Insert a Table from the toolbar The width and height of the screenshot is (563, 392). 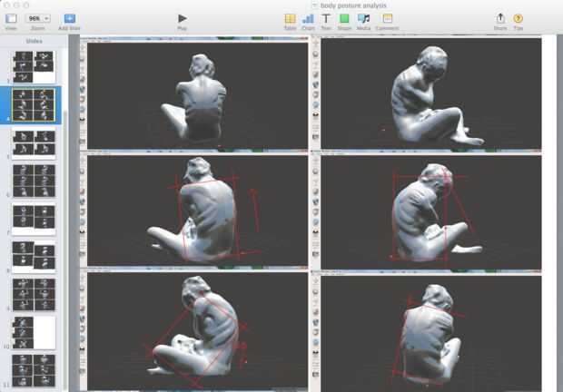[x=290, y=19]
